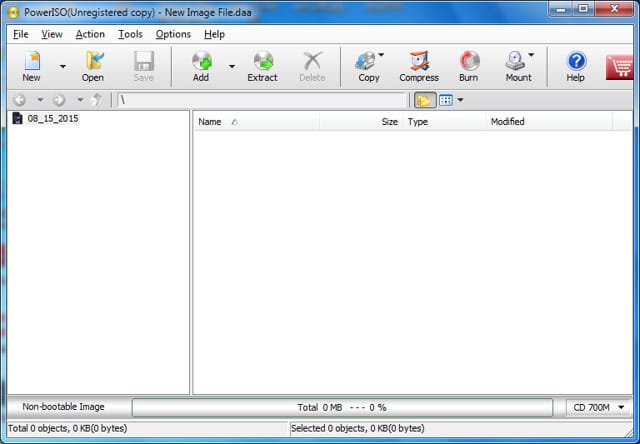Sort by the Type column header
640x444 pixels.
pos(444,122)
